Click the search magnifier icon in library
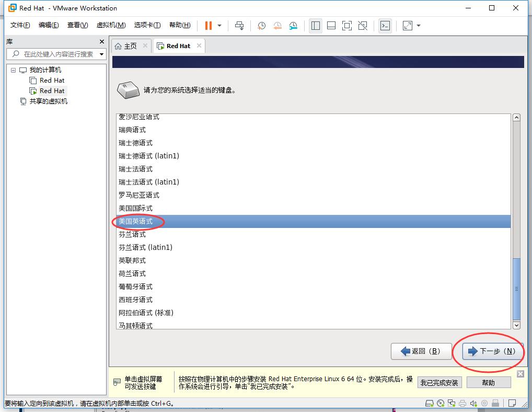The height and width of the screenshot is (412, 532). click(x=16, y=54)
